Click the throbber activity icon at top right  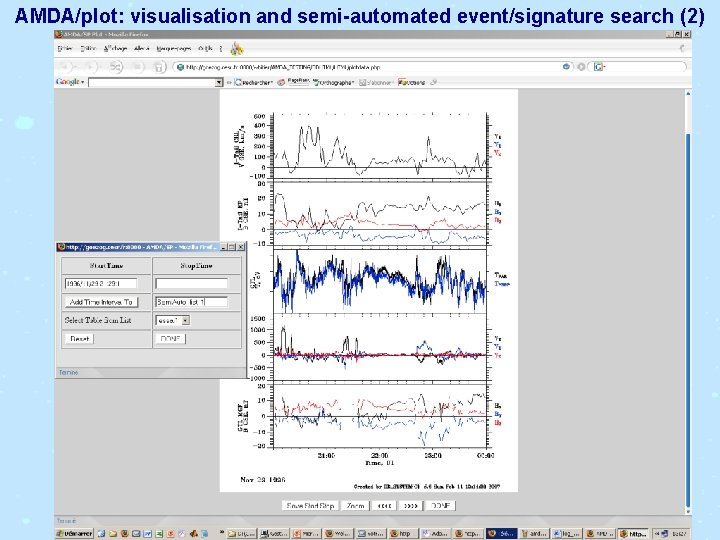pyautogui.click(x=682, y=48)
